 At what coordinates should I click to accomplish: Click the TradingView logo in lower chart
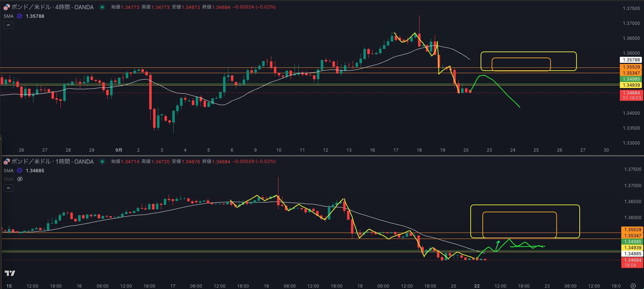pos(10,273)
